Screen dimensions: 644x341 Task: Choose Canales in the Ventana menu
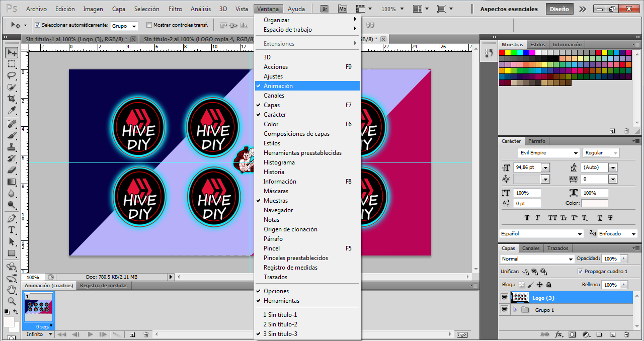point(274,96)
